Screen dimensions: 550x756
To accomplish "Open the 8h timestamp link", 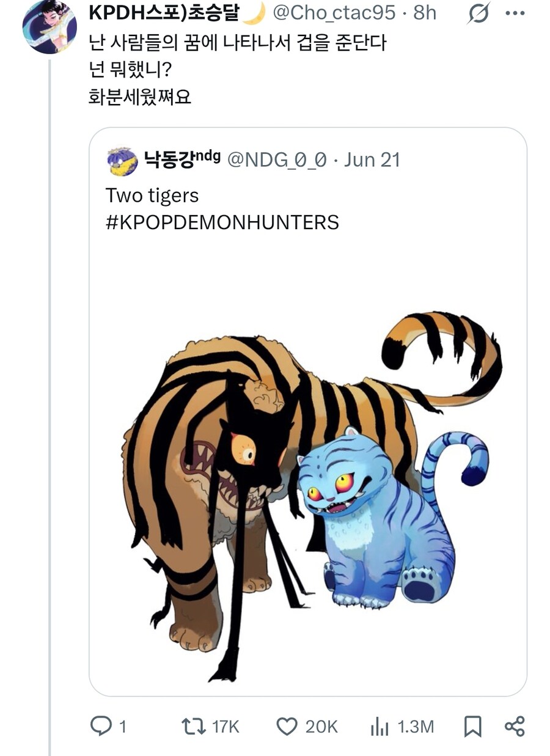I will (424, 12).
